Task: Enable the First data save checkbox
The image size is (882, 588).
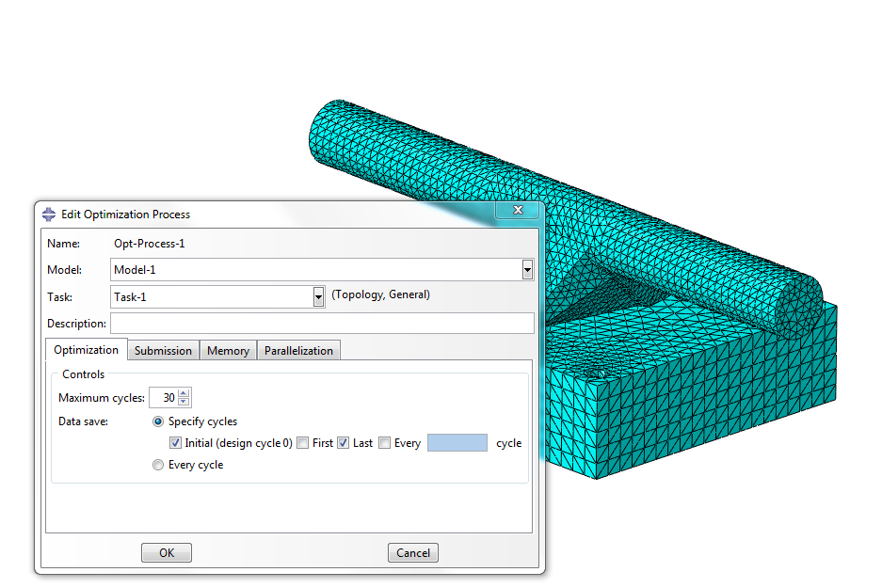Action: (304, 442)
